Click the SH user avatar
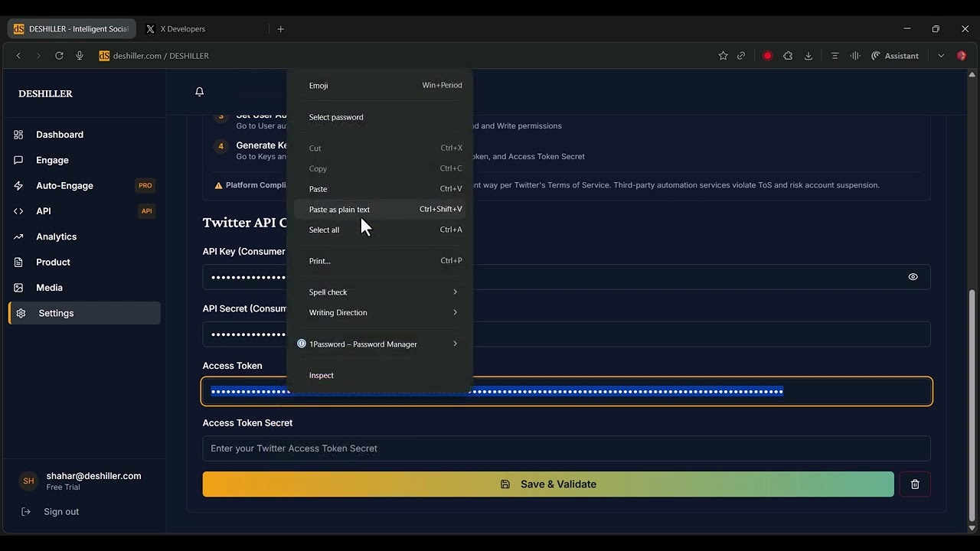 [28, 481]
